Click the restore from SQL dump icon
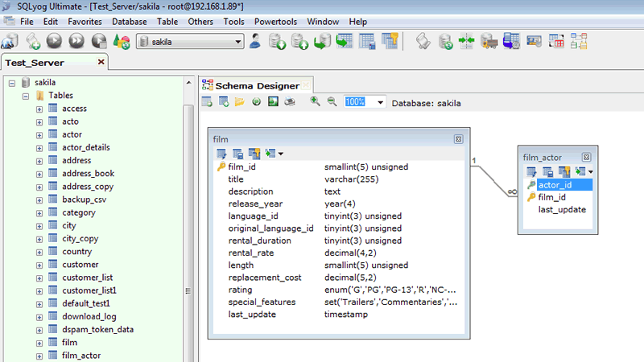 point(322,42)
